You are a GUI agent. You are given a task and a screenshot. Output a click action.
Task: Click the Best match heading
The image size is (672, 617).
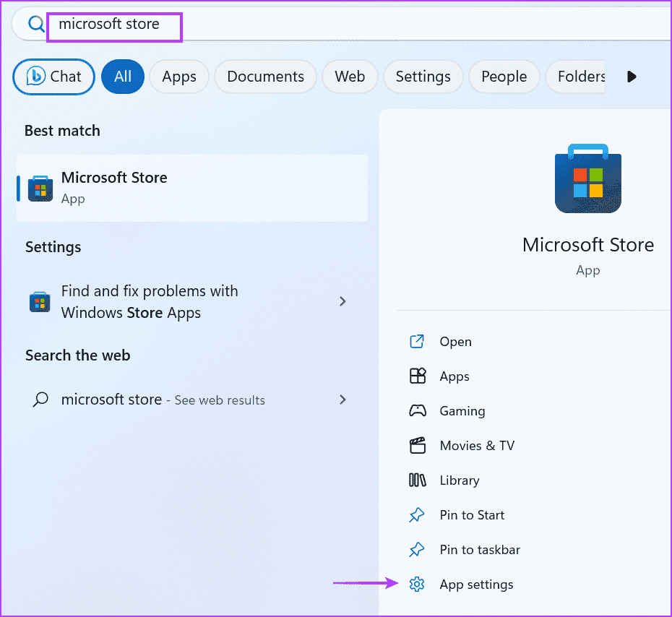(62, 131)
